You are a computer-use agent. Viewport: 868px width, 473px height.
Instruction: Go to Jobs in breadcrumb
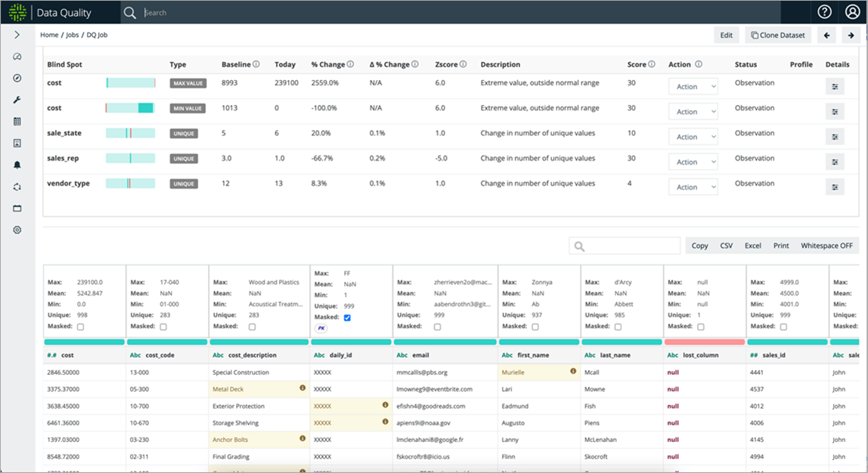[73, 35]
